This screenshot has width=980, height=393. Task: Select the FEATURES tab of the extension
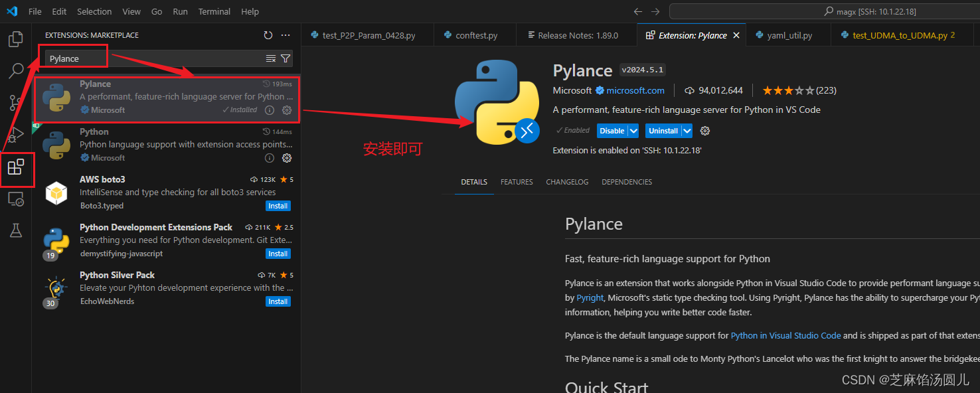coord(517,182)
